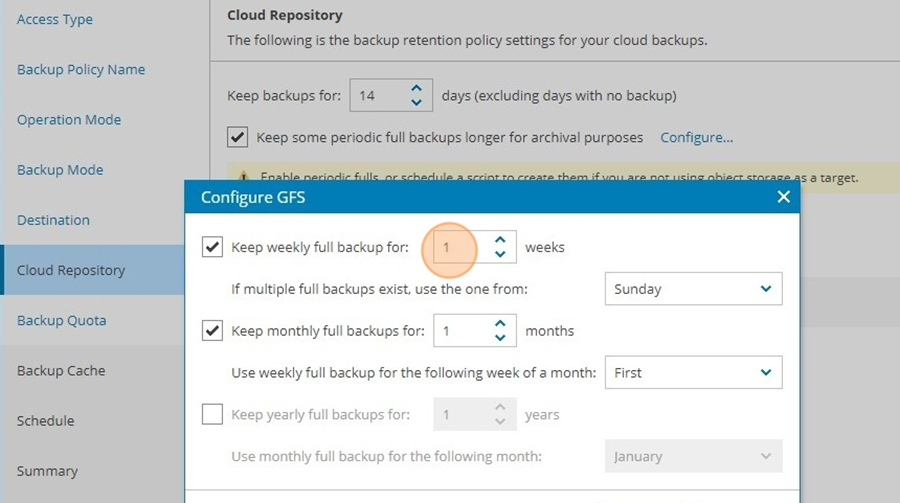Decrease monthly full backups months value
Screen dimensions: 900x503
(x=500, y=338)
